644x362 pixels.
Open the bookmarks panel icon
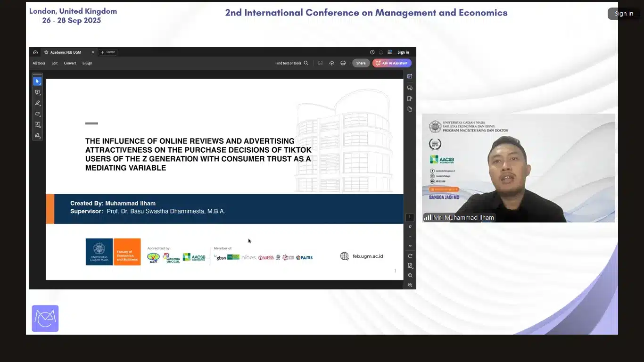pyautogui.click(x=410, y=99)
